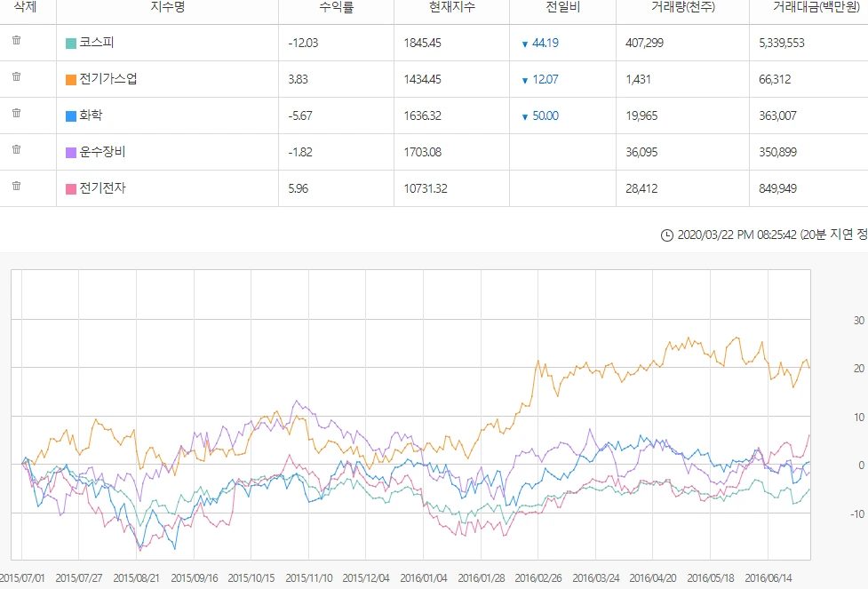This screenshot has width=868, height=589.
Task: Click the 전기가스업 down-arrow change indicator
Action: [x=525, y=80]
